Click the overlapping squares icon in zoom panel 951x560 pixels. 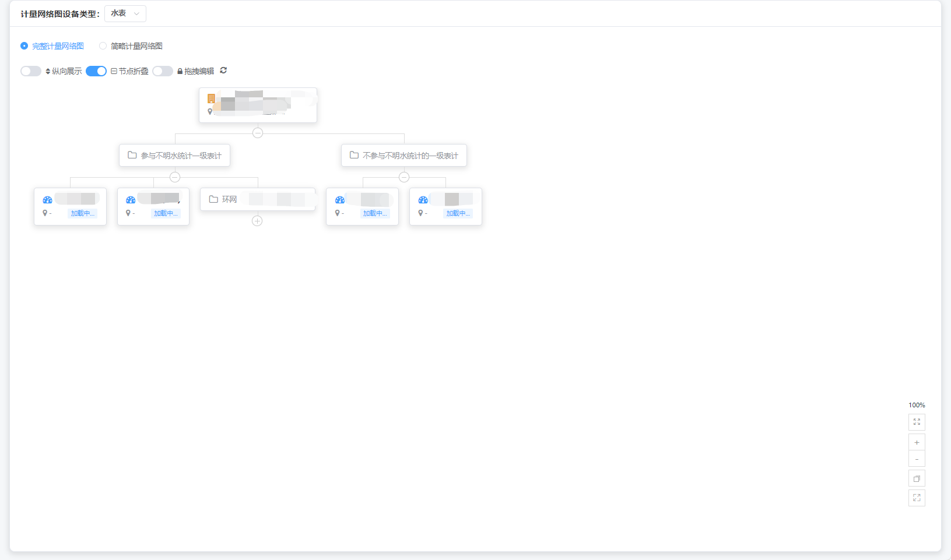pos(917,478)
